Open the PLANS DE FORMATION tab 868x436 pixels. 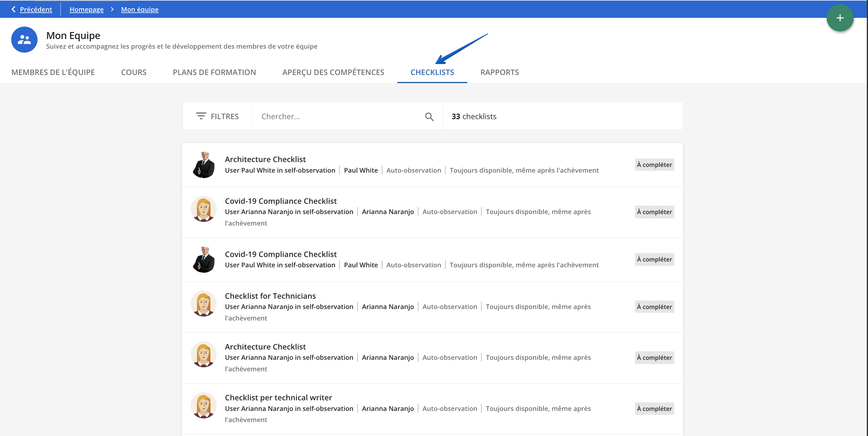[214, 72]
